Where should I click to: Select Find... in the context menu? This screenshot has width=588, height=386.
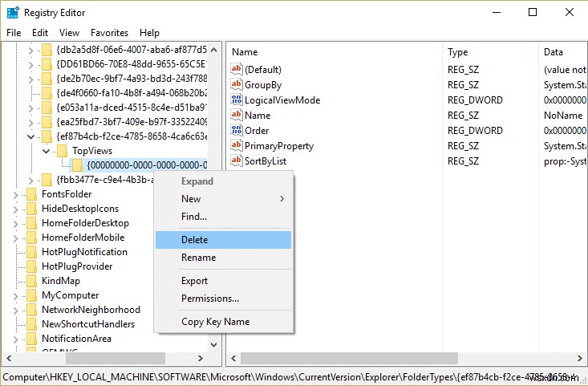pos(223,217)
